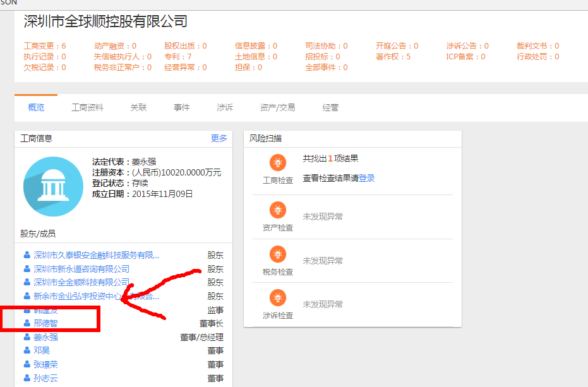The height and width of the screenshot is (387, 588).
Task: Open the 工商资料 tab
Action: (x=87, y=107)
